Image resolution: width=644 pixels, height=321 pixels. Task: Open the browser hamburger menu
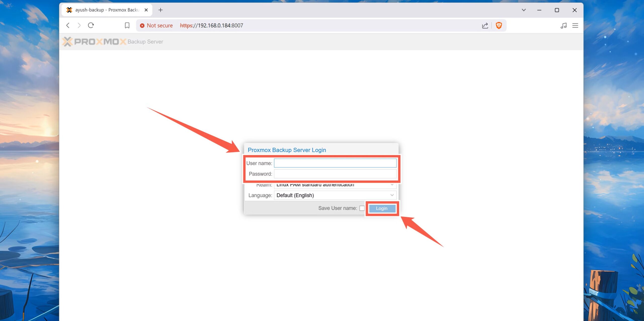[575, 25]
